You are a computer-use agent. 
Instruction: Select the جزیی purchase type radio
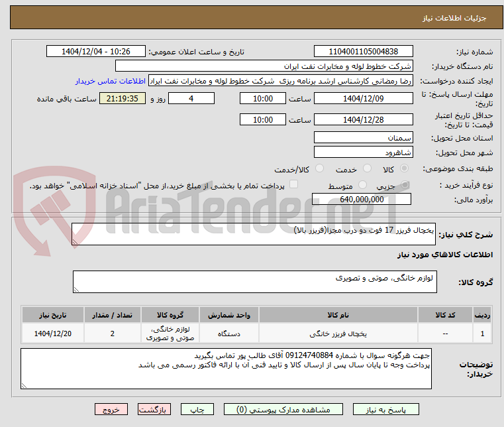405,185
